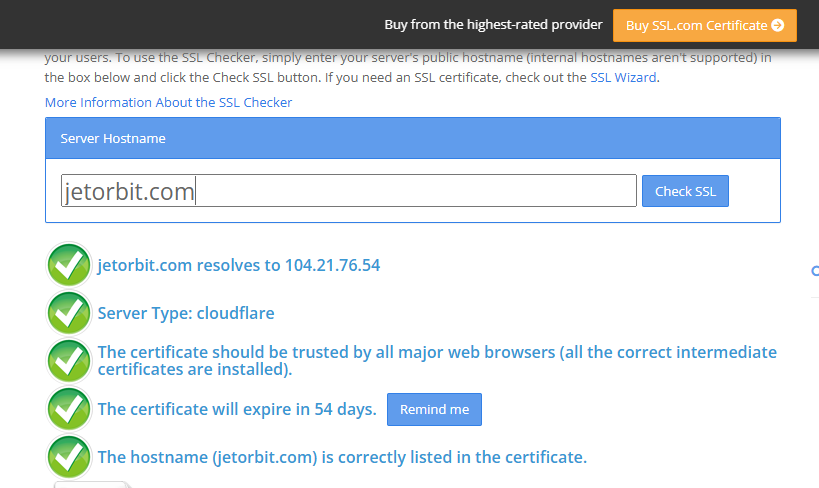Click green checkmark beside resolves to 104.21.76.54

click(x=69, y=265)
